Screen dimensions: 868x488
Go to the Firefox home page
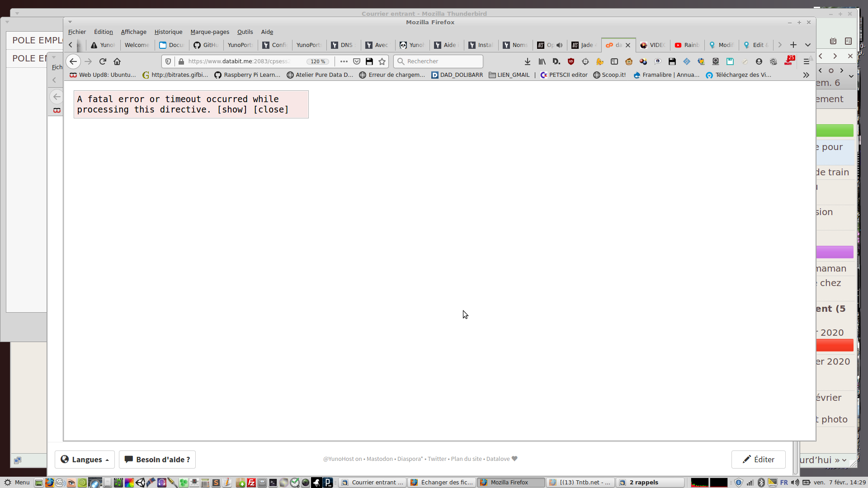[x=117, y=61]
